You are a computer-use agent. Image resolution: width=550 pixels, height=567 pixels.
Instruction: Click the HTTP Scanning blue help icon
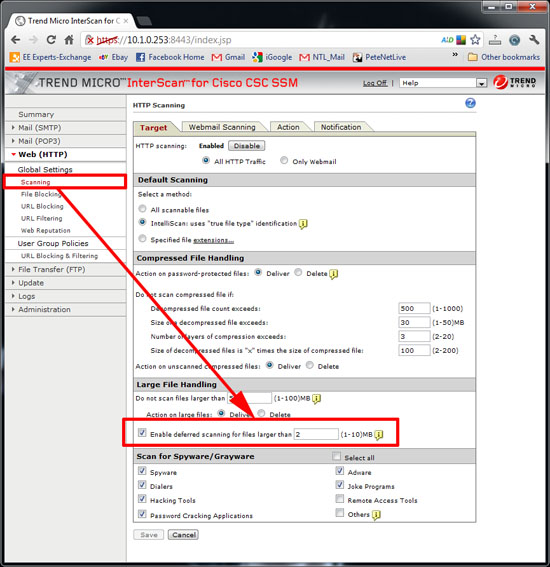470,103
